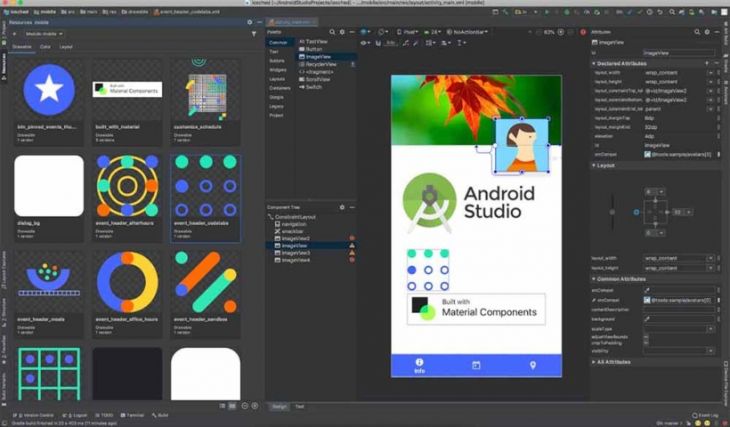Select the Containers palette category
The width and height of the screenshot is (730, 427).
coord(279,88)
